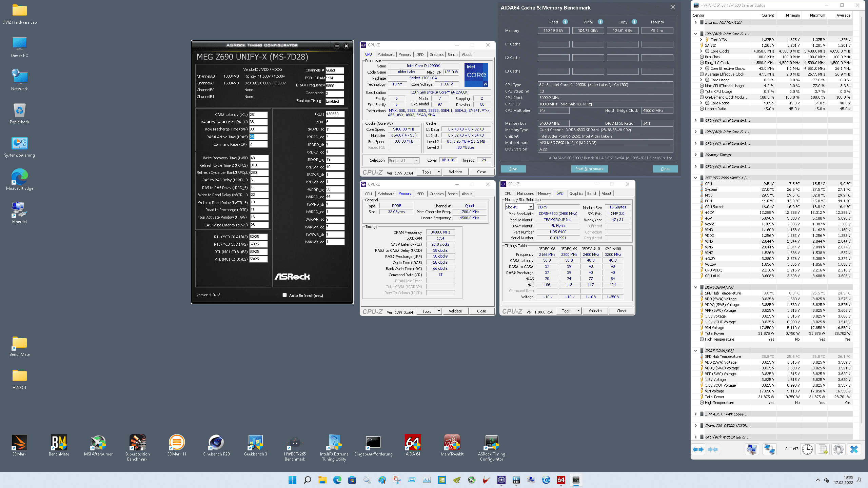Click Start Benchmark in AIDA64

click(589, 169)
